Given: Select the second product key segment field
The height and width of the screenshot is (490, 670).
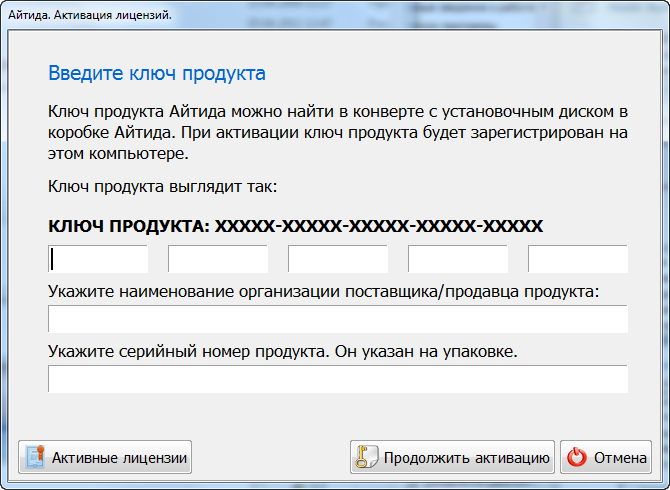Looking at the screenshot, I should click(218, 258).
